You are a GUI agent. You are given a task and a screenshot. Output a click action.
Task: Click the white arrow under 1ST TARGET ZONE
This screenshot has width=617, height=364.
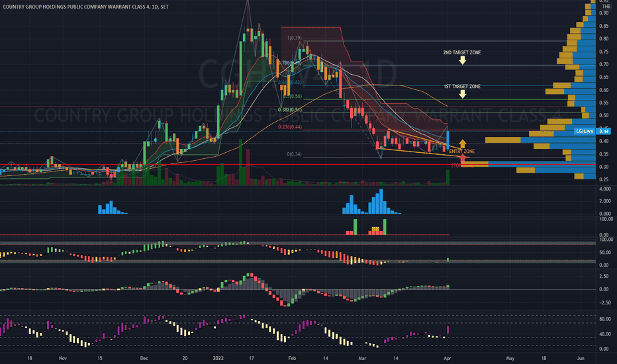(x=462, y=94)
